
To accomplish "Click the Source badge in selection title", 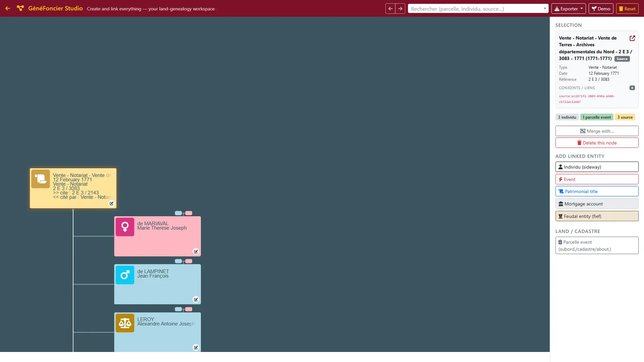I will tap(622, 59).
